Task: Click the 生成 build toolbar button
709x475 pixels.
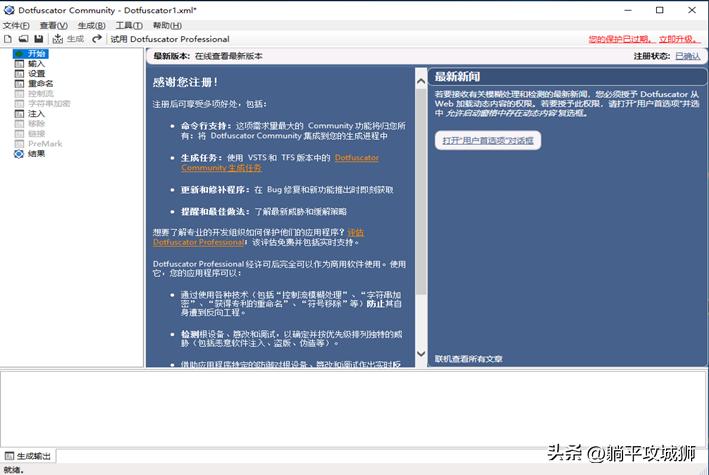Action: click(x=68, y=39)
